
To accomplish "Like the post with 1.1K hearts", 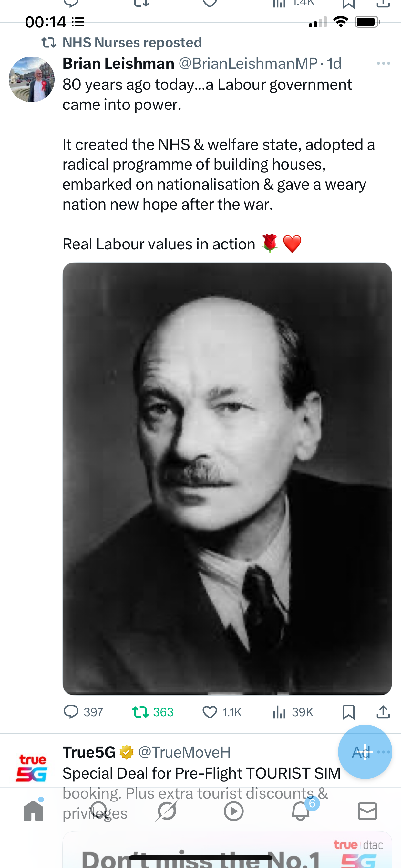I will (x=210, y=712).
